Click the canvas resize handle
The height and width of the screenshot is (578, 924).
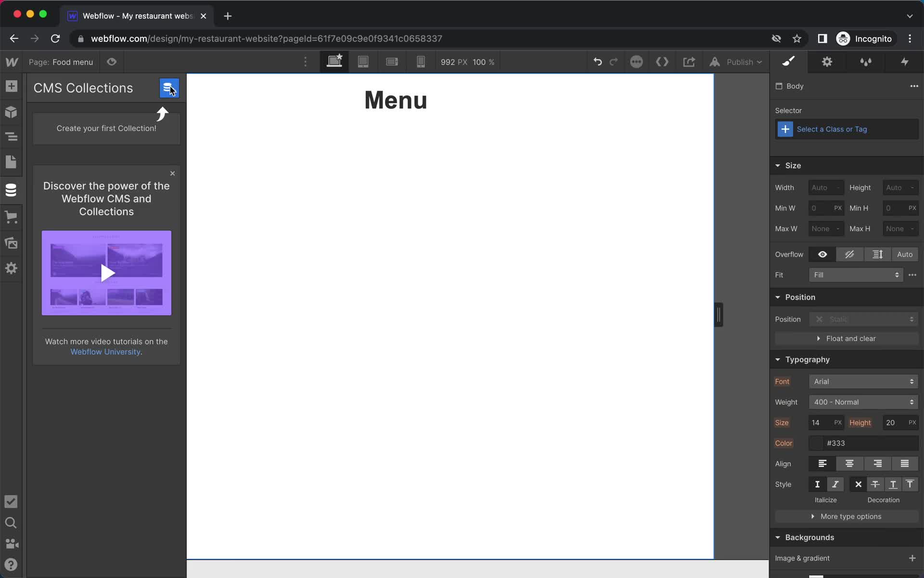pos(719,315)
